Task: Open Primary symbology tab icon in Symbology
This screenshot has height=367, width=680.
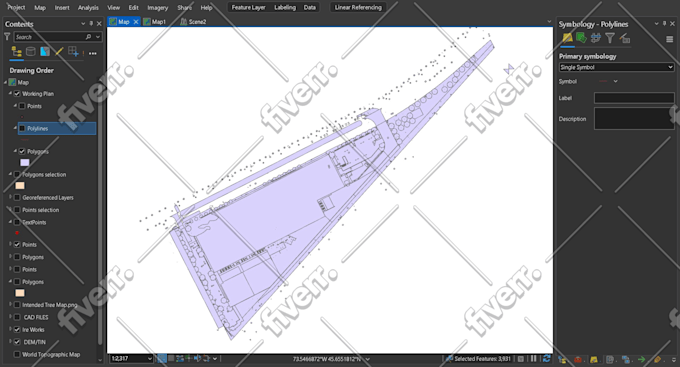Action: click(x=567, y=38)
